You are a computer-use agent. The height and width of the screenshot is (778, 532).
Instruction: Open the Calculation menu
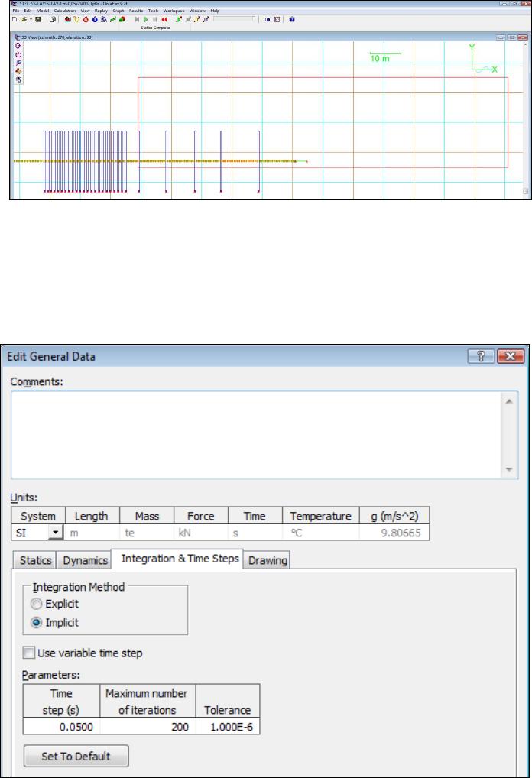(x=63, y=11)
